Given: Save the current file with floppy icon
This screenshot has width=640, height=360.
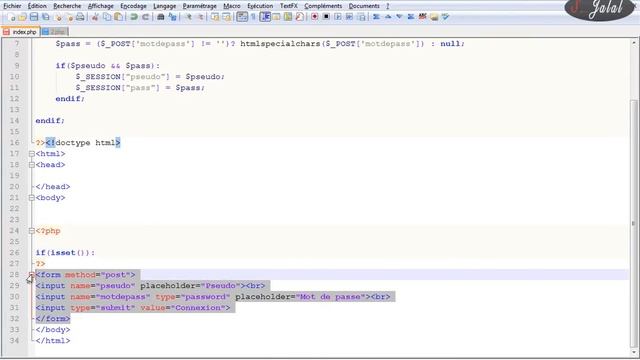Looking at the screenshot, I should point(34,17).
